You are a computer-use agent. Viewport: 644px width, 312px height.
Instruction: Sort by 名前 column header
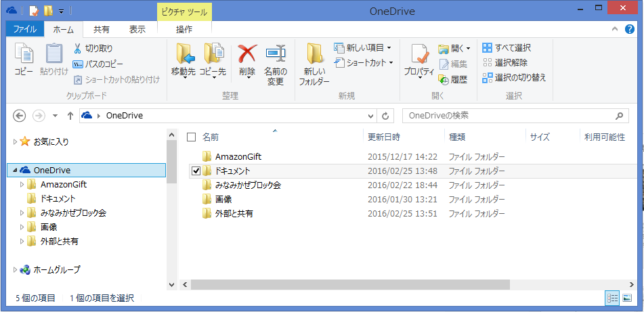(x=211, y=137)
